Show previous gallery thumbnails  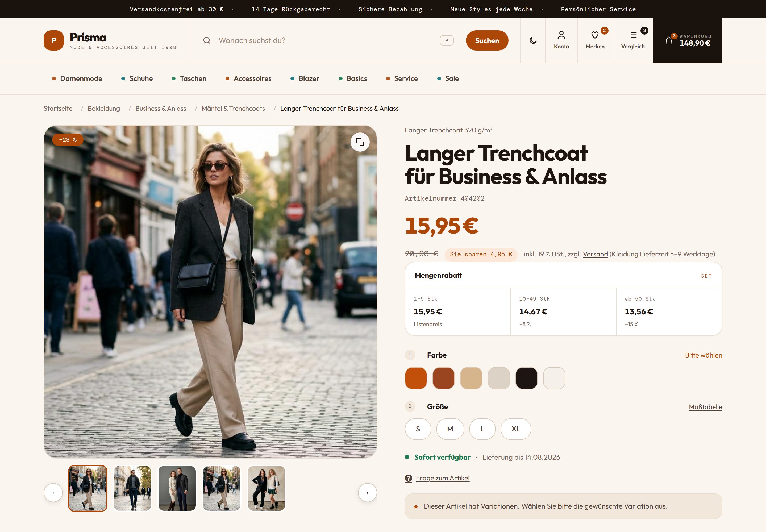coord(53,492)
